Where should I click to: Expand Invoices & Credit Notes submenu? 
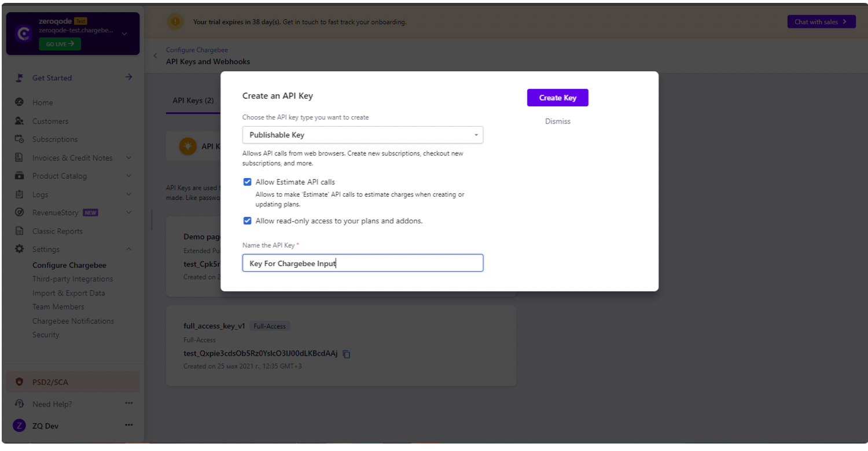[128, 157]
